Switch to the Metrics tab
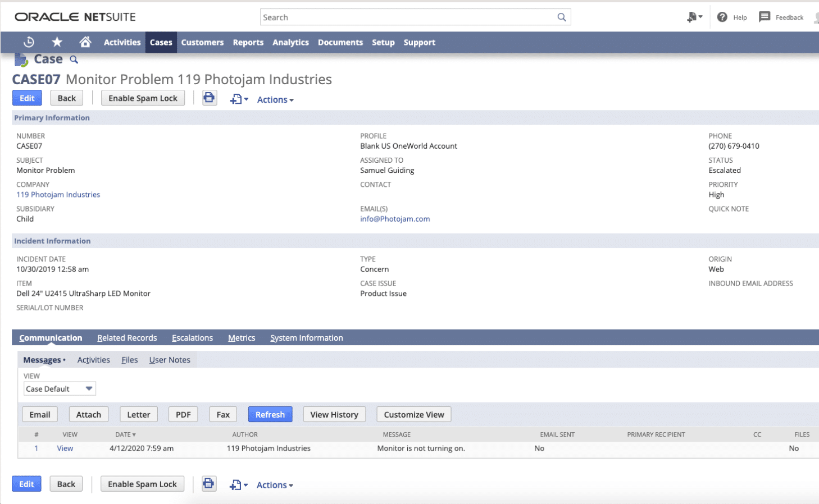 click(x=242, y=337)
